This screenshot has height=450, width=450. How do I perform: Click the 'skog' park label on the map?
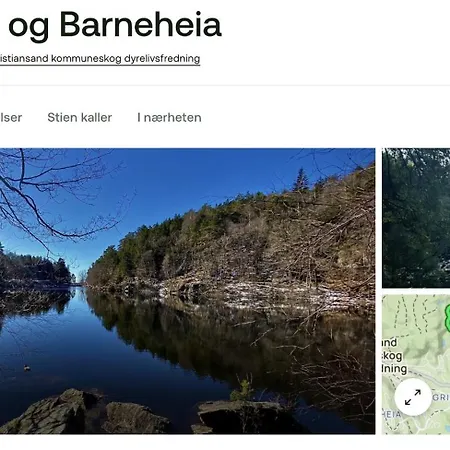point(392,356)
